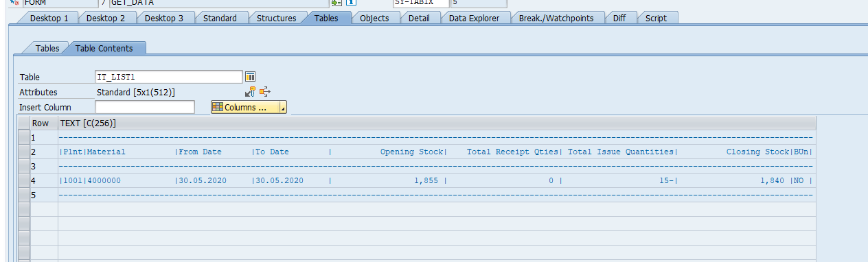This screenshot has height=262, width=868.
Task: Open the Objects tab
Action: point(374,18)
